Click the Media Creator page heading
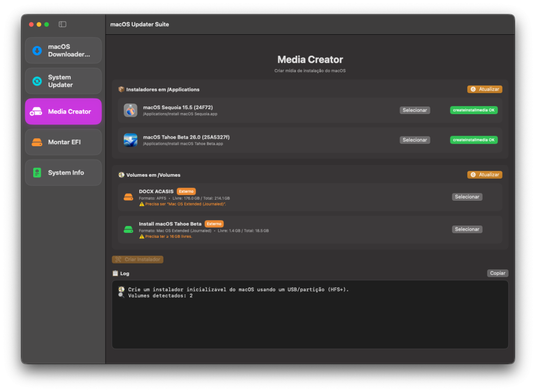 [310, 60]
